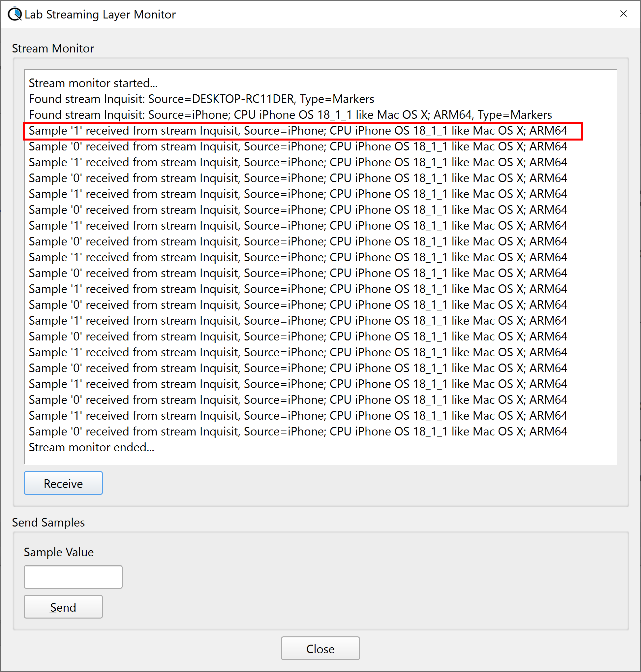
Task: Close the Lab Streaming Layer Monitor window
Action: coord(624,14)
